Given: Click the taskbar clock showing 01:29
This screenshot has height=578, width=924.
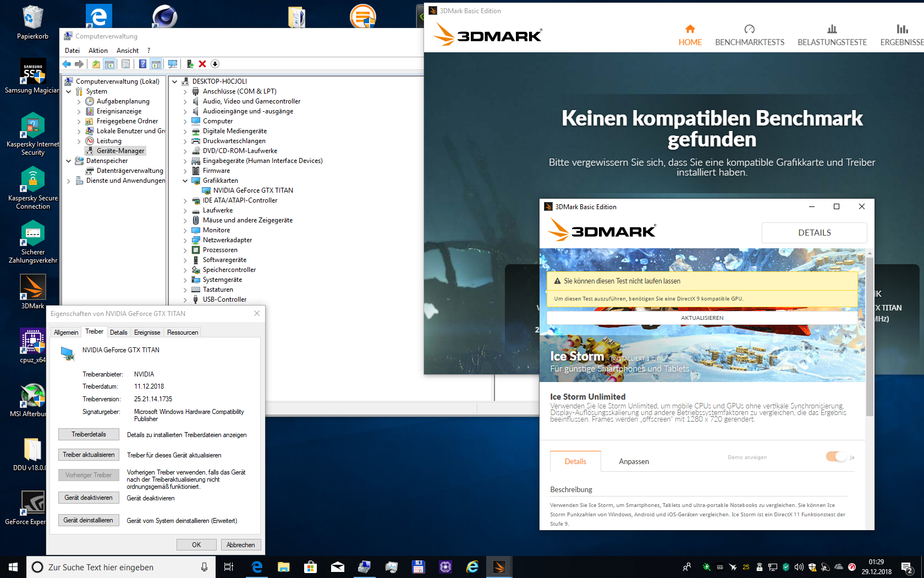Looking at the screenshot, I should pos(876,567).
